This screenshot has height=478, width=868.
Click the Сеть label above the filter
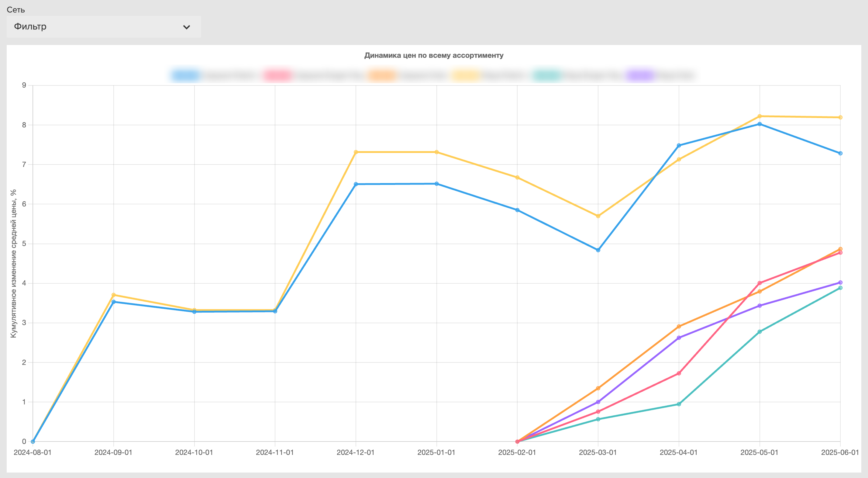point(16,10)
